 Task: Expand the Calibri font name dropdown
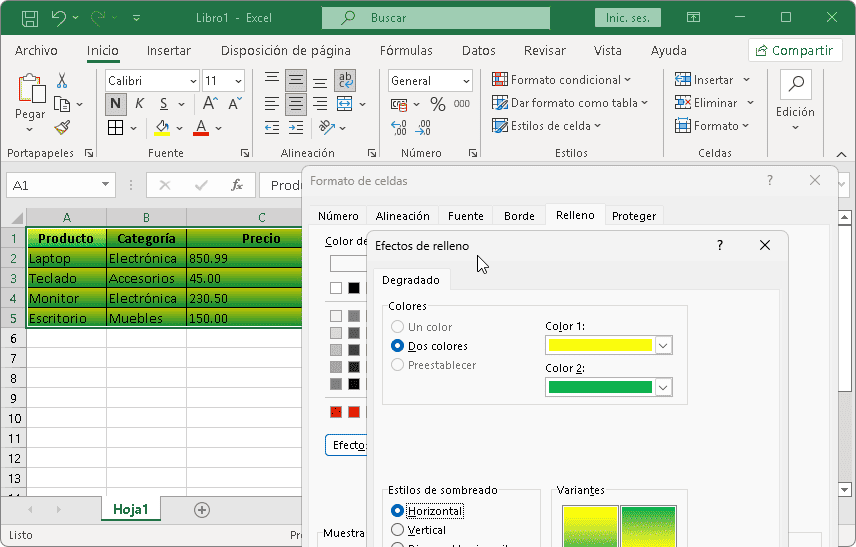[191, 81]
